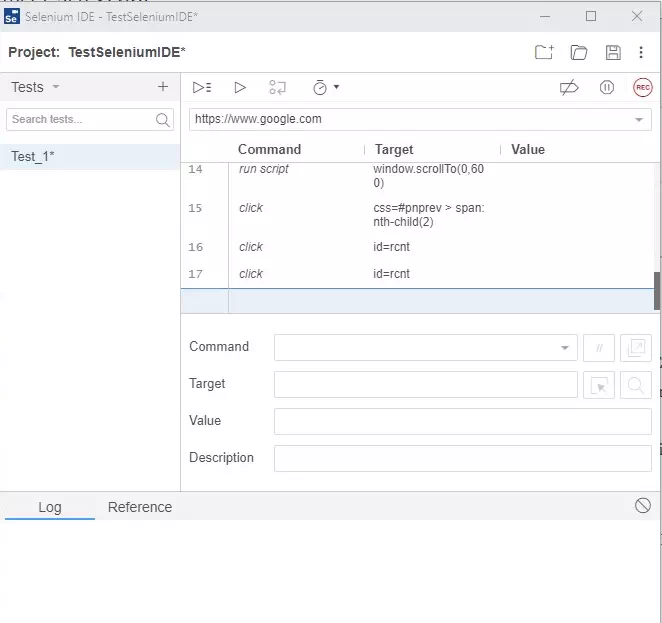
Task: Click the Target input field
Action: 426,385
